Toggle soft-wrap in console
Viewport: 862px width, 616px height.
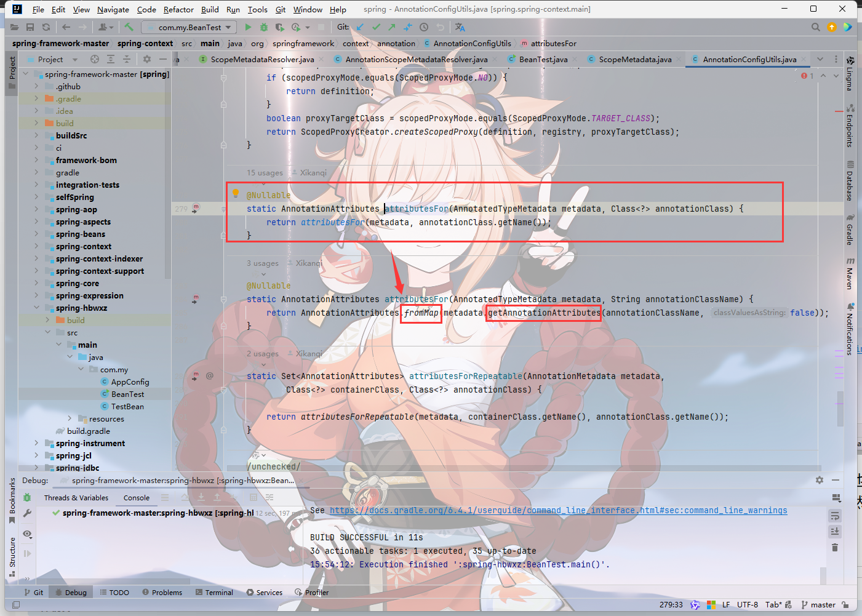click(835, 515)
